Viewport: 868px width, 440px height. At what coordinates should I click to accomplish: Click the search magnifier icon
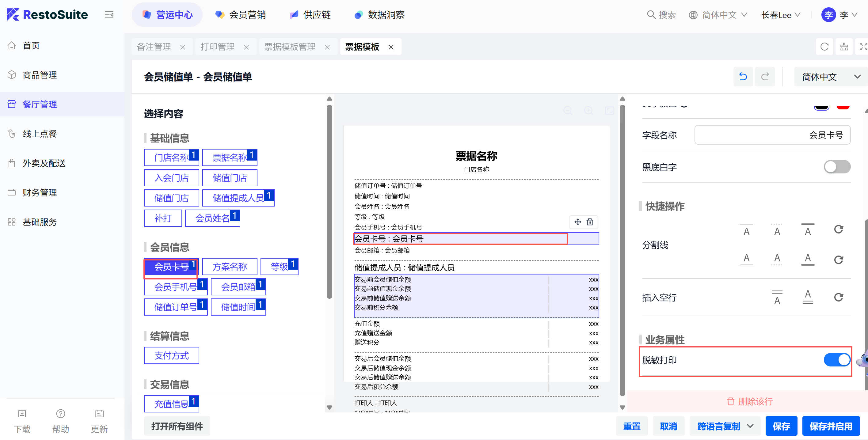pyautogui.click(x=651, y=15)
